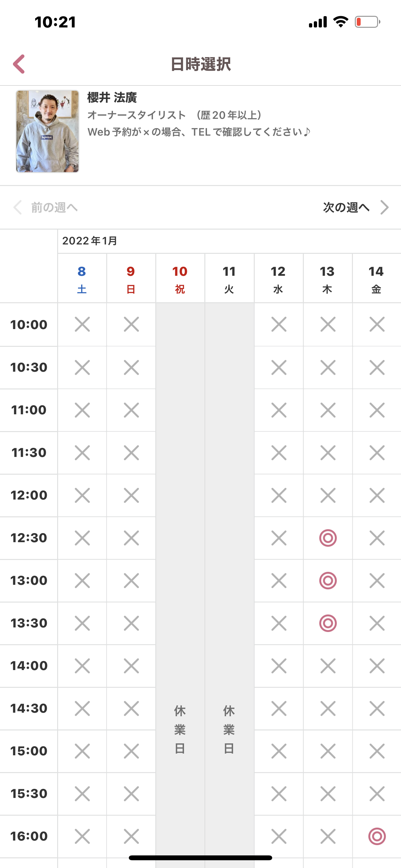
Task: Tap the back arrow in the header
Action: [x=19, y=64]
